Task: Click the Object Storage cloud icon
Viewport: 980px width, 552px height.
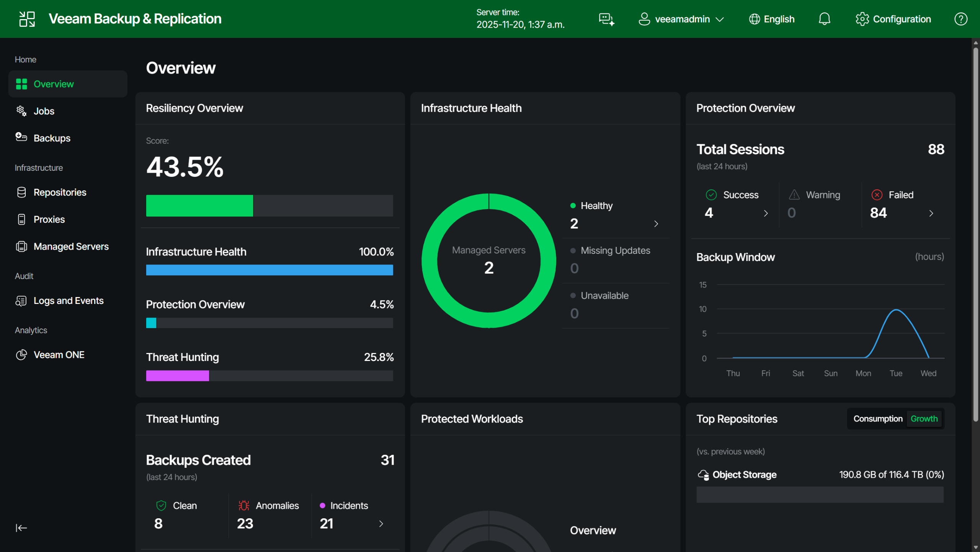Action: point(703,475)
